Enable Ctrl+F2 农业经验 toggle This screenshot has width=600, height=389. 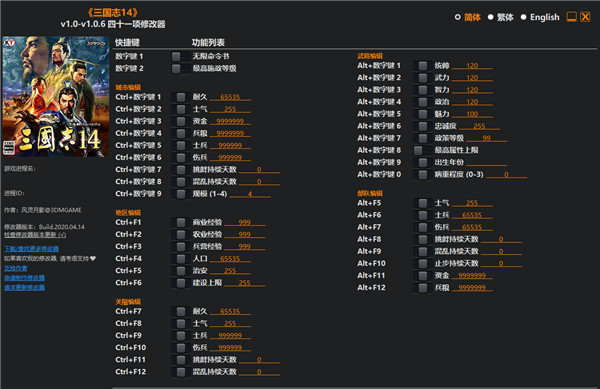pos(181,234)
